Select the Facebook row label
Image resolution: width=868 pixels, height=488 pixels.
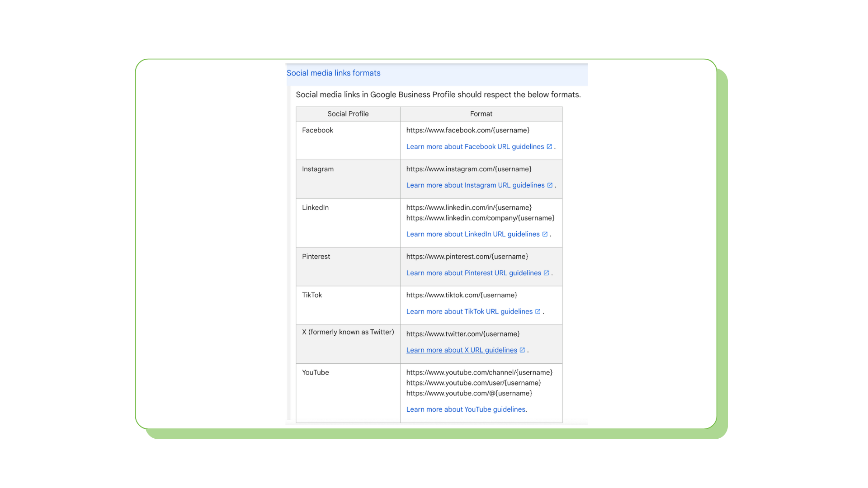click(317, 130)
